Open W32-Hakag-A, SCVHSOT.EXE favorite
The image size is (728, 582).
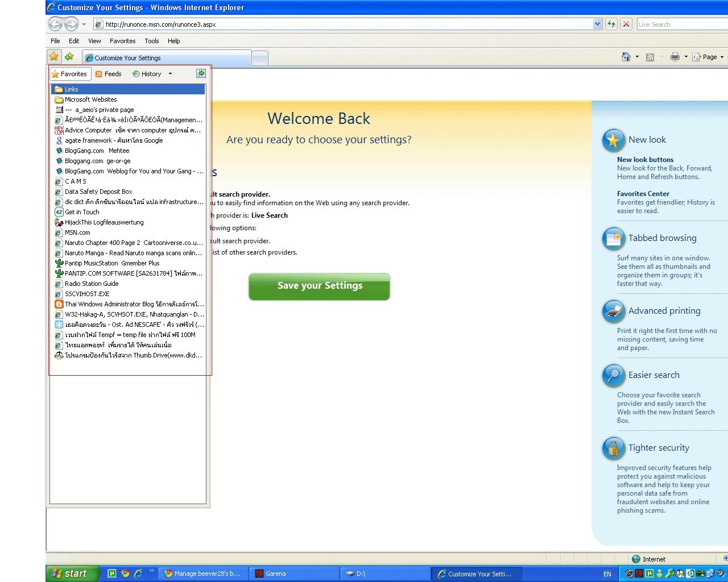click(x=128, y=314)
